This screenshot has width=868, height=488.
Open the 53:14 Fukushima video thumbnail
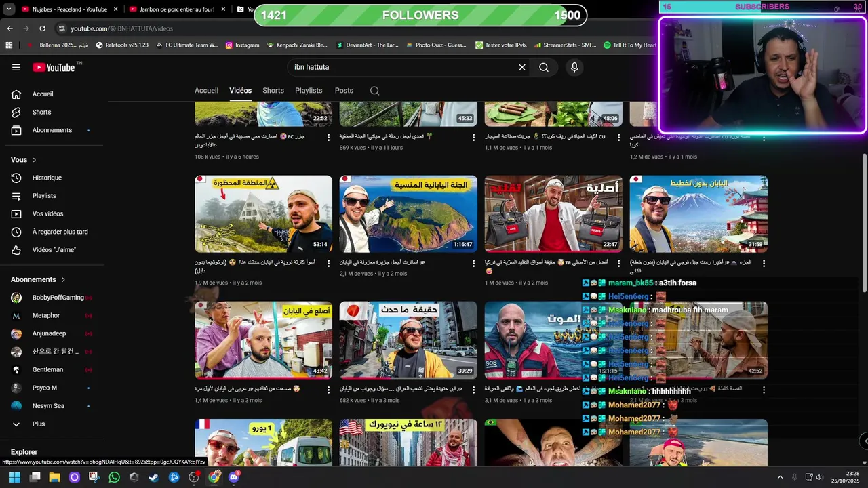coord(263,214)
